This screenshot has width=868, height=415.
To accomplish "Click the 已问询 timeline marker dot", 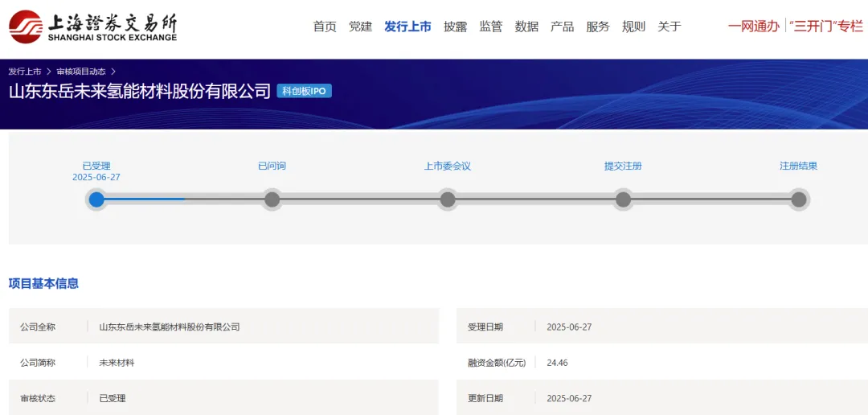I will coord(272,199).
